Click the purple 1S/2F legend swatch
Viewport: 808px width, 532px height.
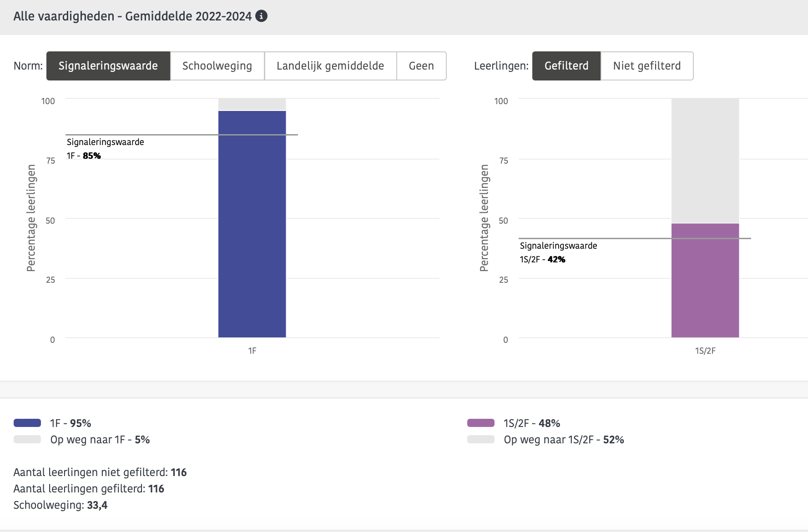pos(480,423)
